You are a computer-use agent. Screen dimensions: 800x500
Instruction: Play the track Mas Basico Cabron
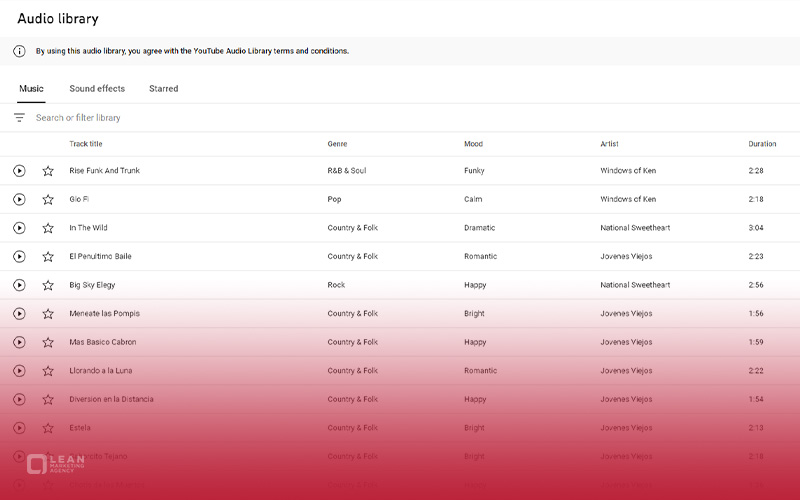tap(19, 342)
